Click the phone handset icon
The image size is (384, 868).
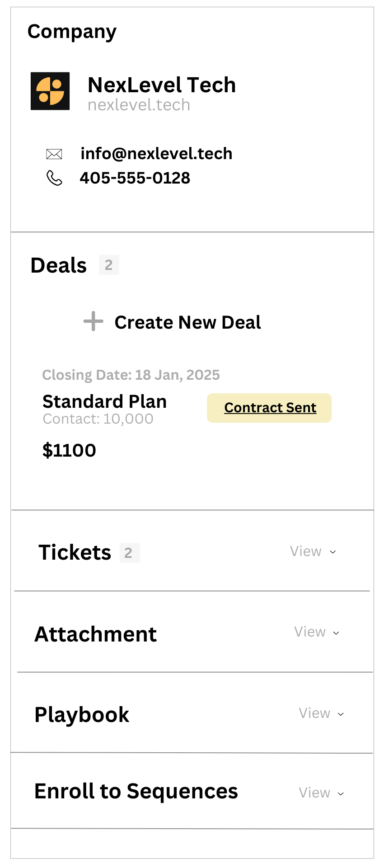54,178
